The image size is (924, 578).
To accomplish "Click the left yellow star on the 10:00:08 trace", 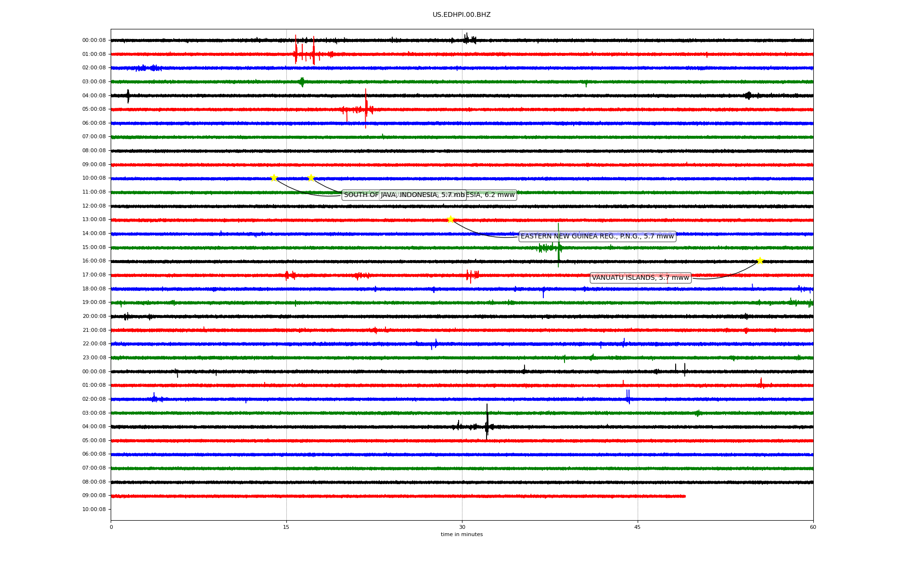I will (274, 178).
